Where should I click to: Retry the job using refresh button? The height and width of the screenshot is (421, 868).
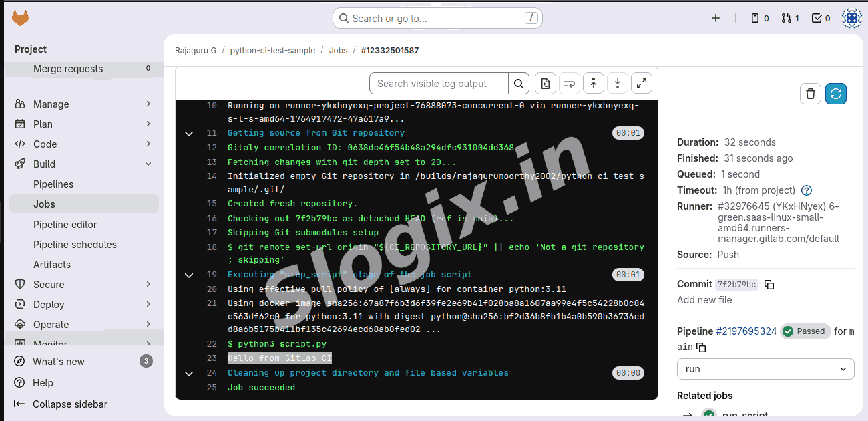tap(835, 94)
